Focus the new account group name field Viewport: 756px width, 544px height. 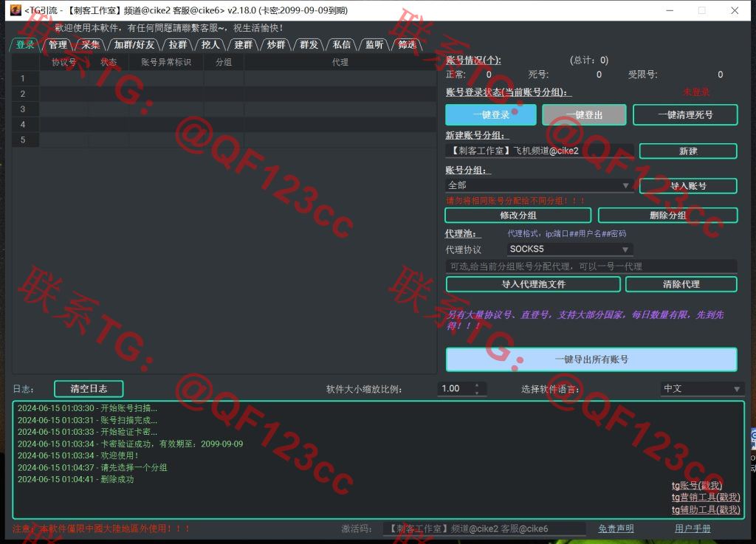coord(540,151)
